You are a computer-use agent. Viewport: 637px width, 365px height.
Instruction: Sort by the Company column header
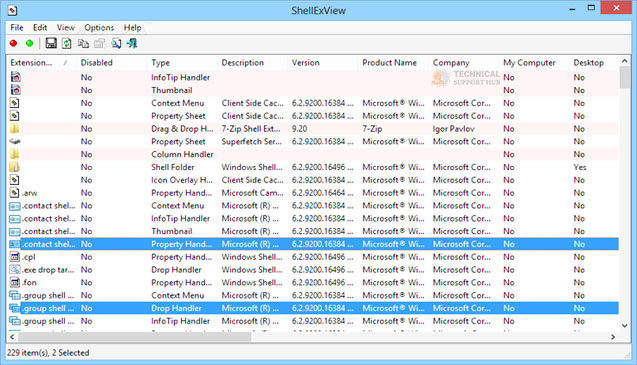464,63
